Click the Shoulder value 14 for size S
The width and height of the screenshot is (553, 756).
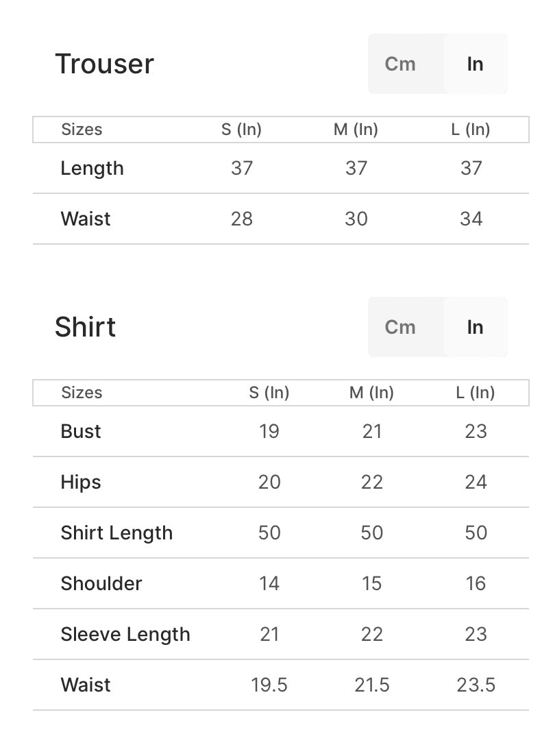(269, 583)
